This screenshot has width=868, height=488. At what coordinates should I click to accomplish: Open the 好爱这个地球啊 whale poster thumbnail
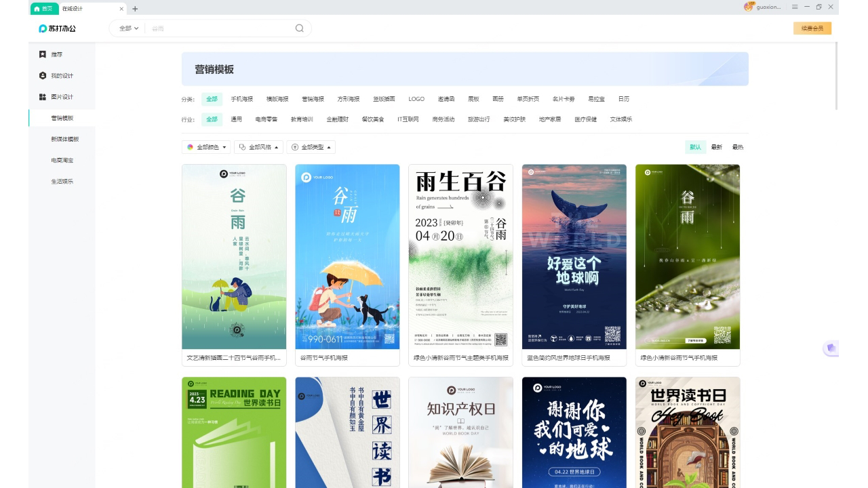[x=574, y=257]
